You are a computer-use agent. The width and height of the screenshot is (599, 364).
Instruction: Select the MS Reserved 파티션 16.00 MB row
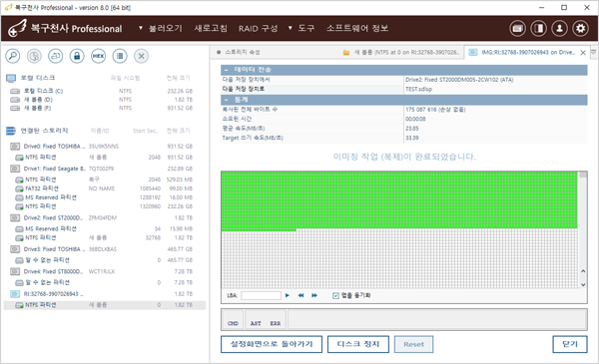(x=104, y=197)
